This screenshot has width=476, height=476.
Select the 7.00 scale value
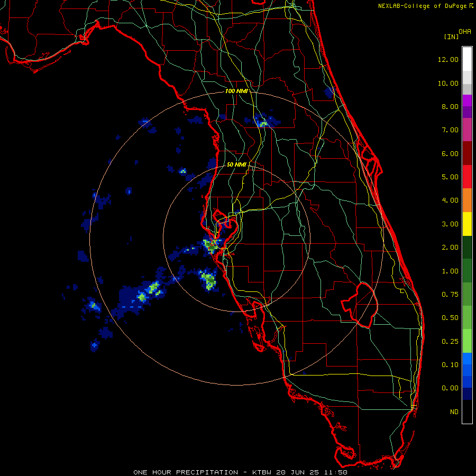tap(450, 130)
